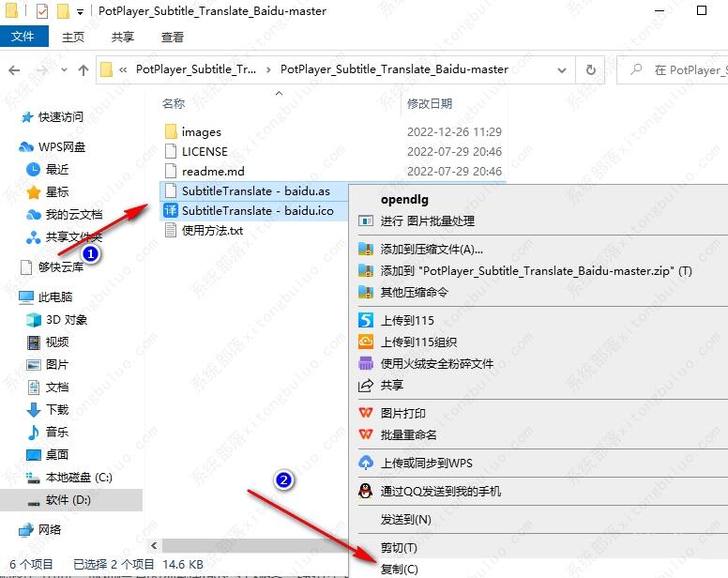
Task: Select the images folder
Action: click(202, 132)
